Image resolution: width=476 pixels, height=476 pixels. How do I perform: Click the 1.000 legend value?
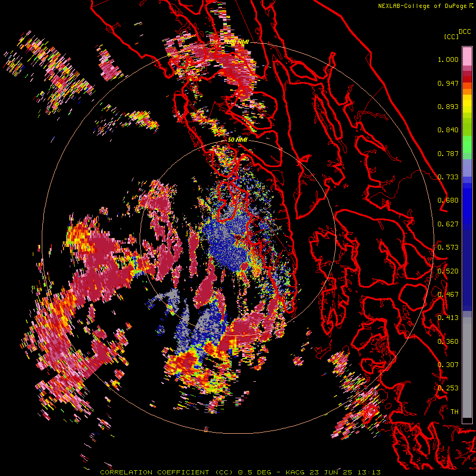click(x=448, y=59)
